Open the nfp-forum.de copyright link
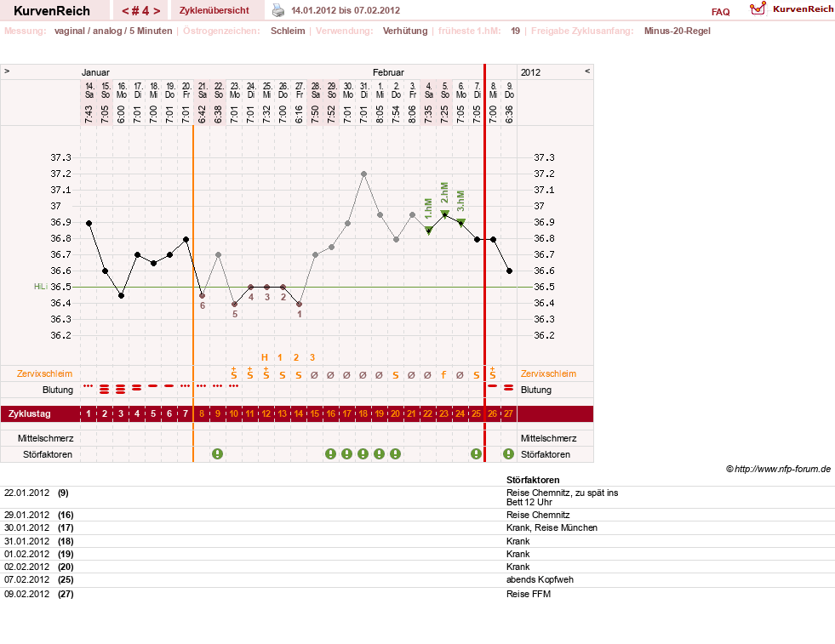Screen dimensions: 835x644 [x=778, y=469]
